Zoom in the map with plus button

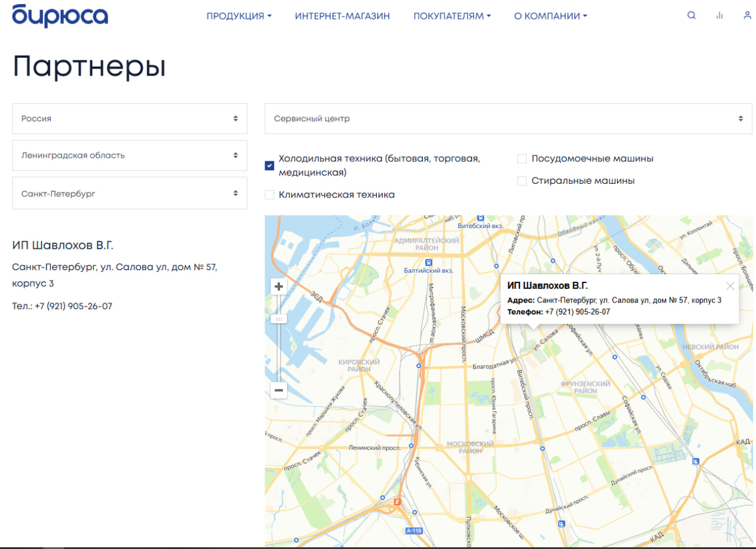tap(279, 287)
